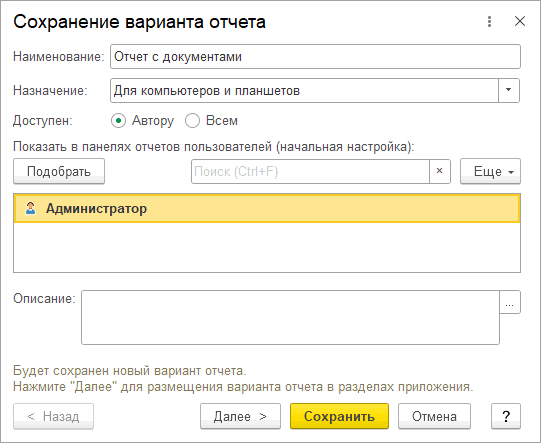Open the three-dot dialog menu
The width and height of the screenshot is (541, 443).
click(x=489, y=21)
